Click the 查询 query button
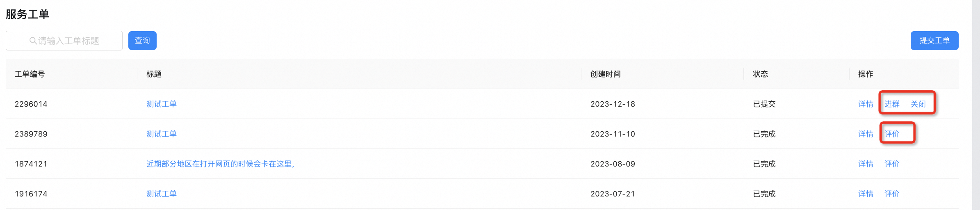980x210 pixels. (x=142, y=41)
